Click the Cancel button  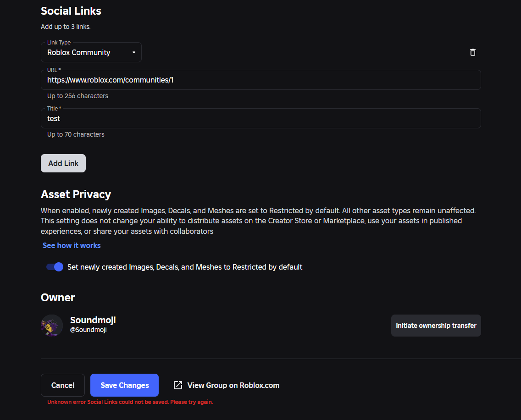(63, 385)
